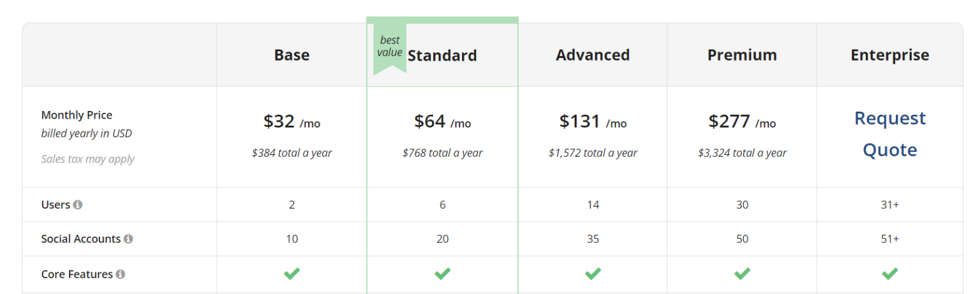Choose the Premium plan header

(742, 55)
